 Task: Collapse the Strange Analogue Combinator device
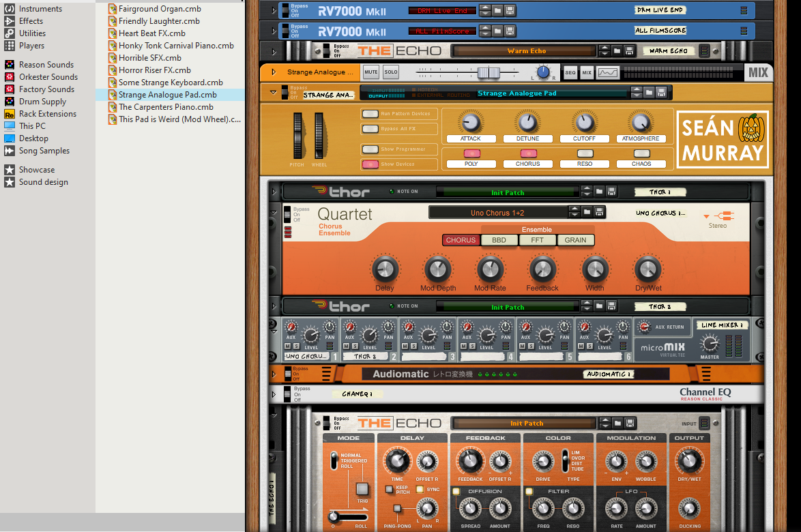click(x=274, y=92)
